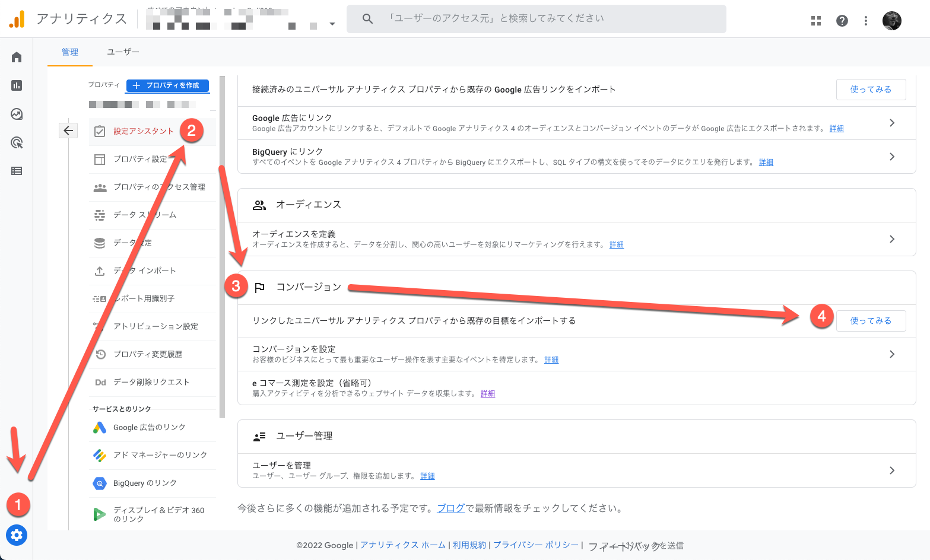
Task: Switch to the ユーザー tab
Action: click(x=123, y=52)
